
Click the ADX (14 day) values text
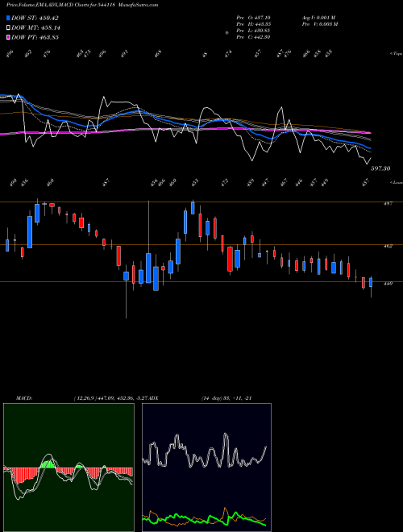[226, 398]
